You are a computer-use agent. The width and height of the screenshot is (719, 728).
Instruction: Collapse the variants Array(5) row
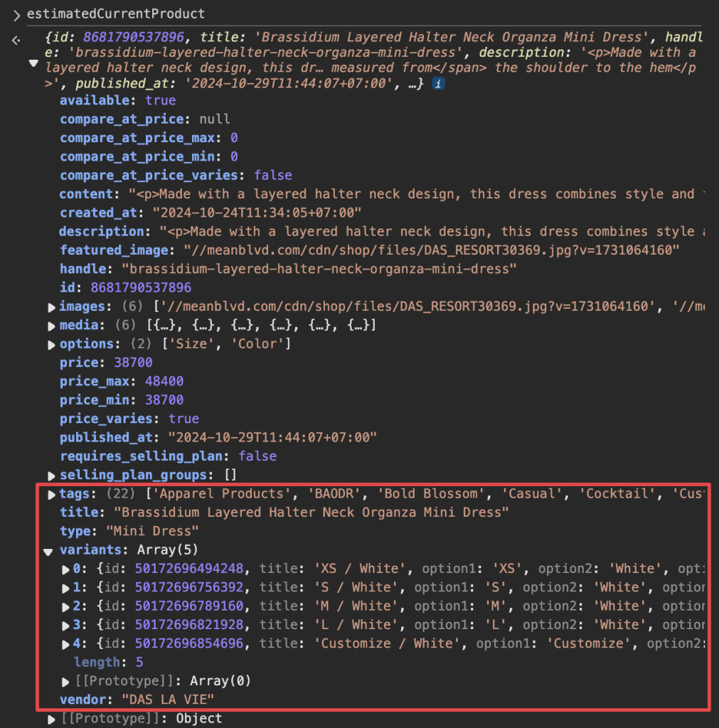[x=48, y=552]
